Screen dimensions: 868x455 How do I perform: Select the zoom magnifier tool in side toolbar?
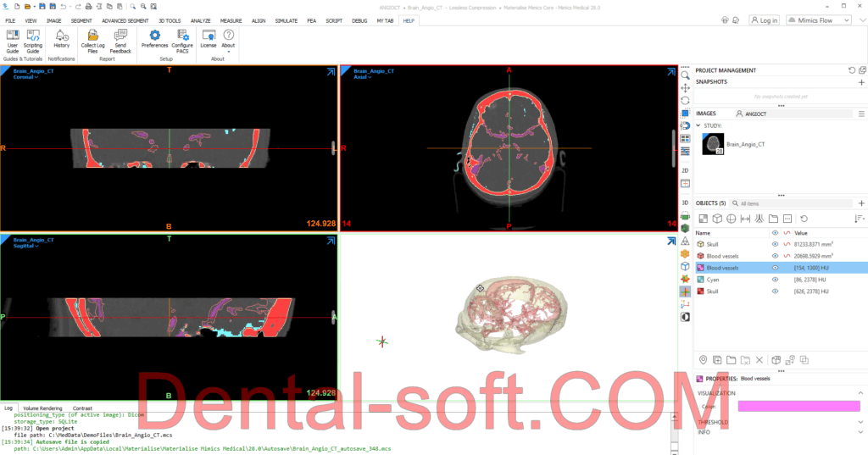[685, 75]
